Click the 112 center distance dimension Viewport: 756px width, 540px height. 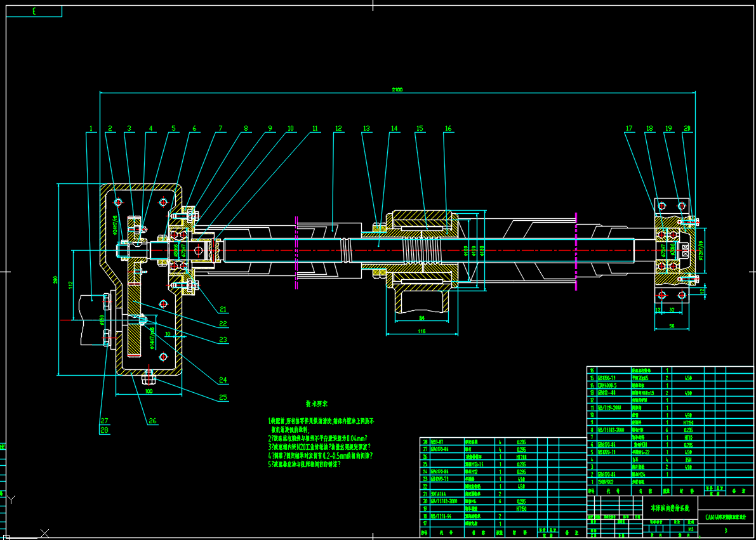pos(70,284)
